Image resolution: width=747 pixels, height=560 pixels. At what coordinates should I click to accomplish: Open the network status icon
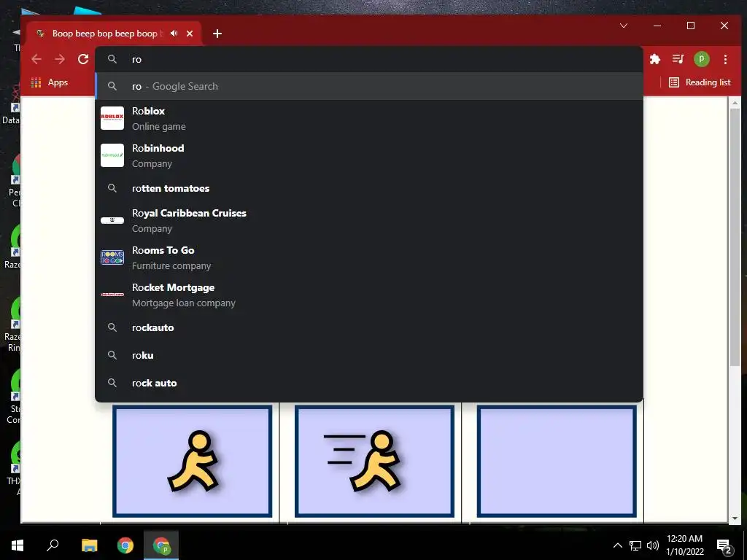point(635,545)
